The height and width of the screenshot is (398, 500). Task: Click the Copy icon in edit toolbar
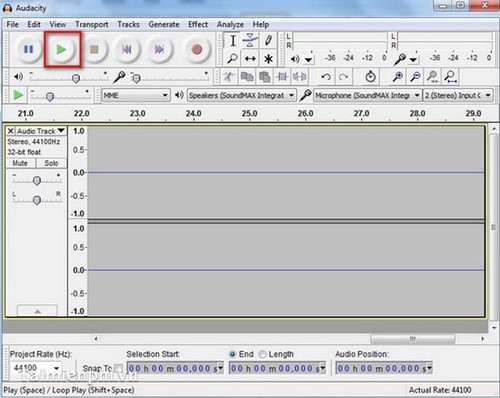(x=247, y=77)
